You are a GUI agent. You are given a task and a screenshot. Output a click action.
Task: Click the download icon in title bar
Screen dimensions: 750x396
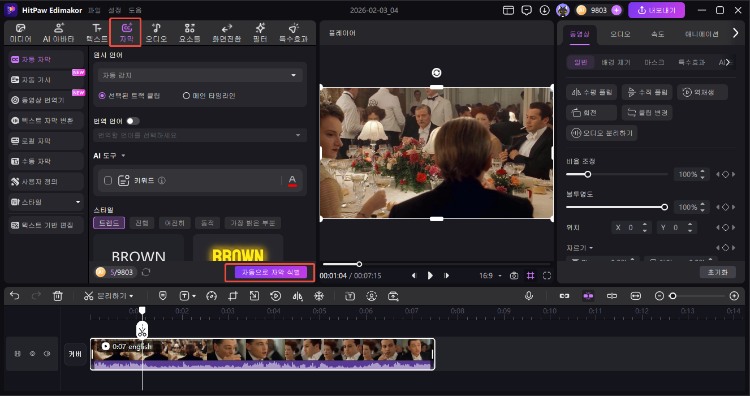544,10
